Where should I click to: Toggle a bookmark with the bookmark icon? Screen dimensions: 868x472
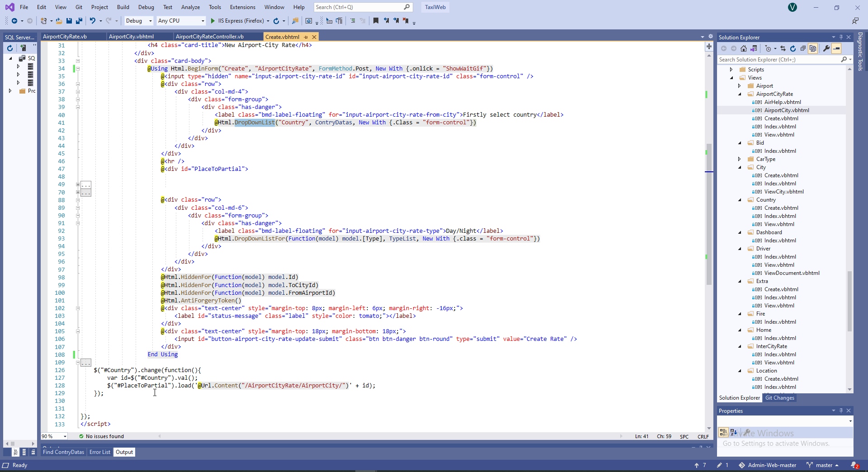376,21
